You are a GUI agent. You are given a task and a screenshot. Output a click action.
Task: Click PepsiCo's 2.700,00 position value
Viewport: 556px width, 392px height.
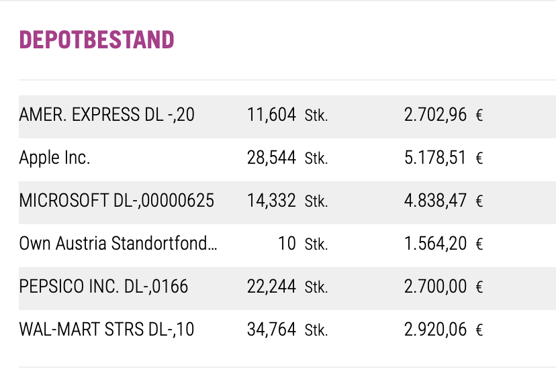click(x=435, y=287)
